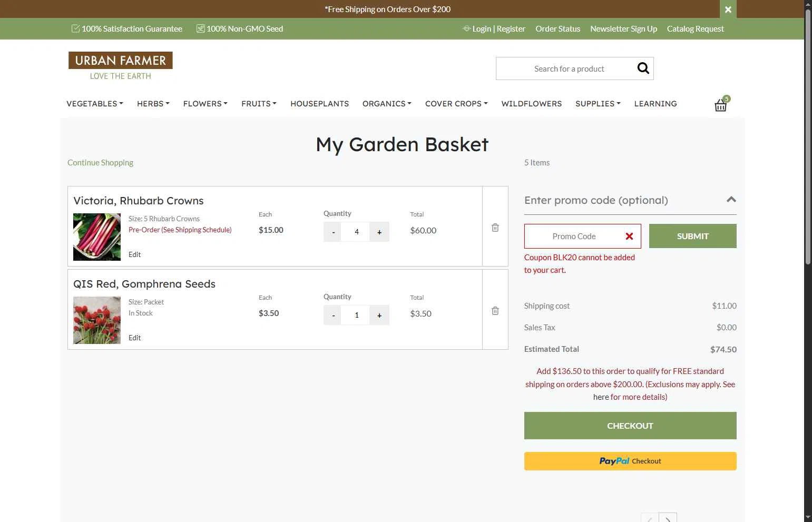
Task: Click Continue Shopping link
Action: 100,162
